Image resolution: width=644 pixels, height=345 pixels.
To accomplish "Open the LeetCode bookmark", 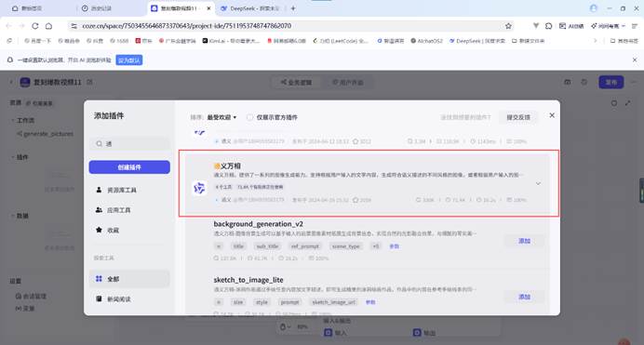I will pos(340,41).
